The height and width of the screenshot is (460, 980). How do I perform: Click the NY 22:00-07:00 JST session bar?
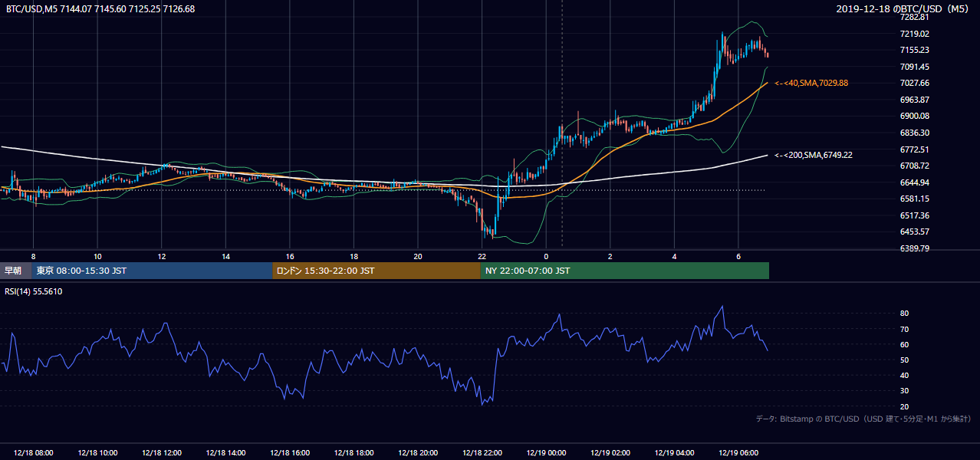click(624, 271)
